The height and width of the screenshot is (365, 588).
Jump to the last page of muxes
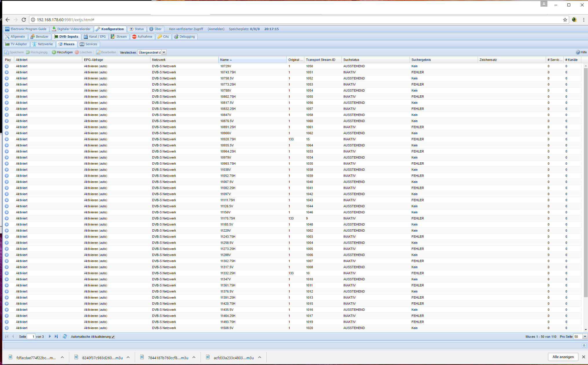pyautogui.click(x=56, y=336)
